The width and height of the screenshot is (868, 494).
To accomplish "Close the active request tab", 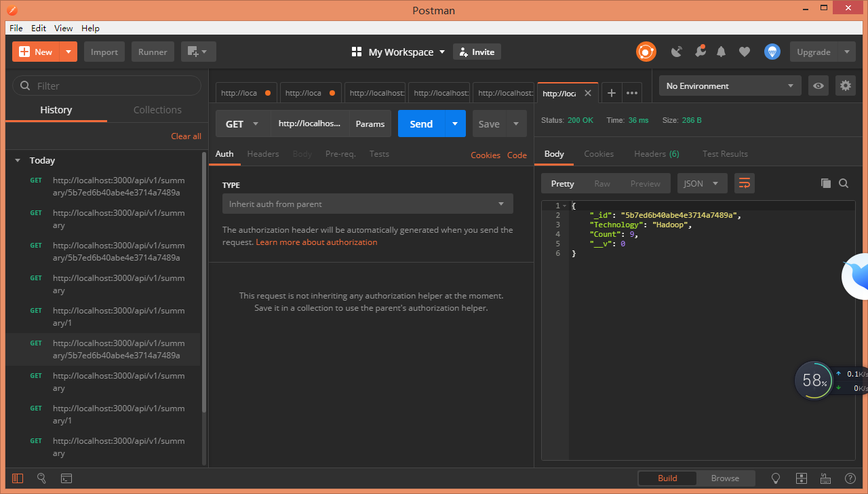I will 588,93.
